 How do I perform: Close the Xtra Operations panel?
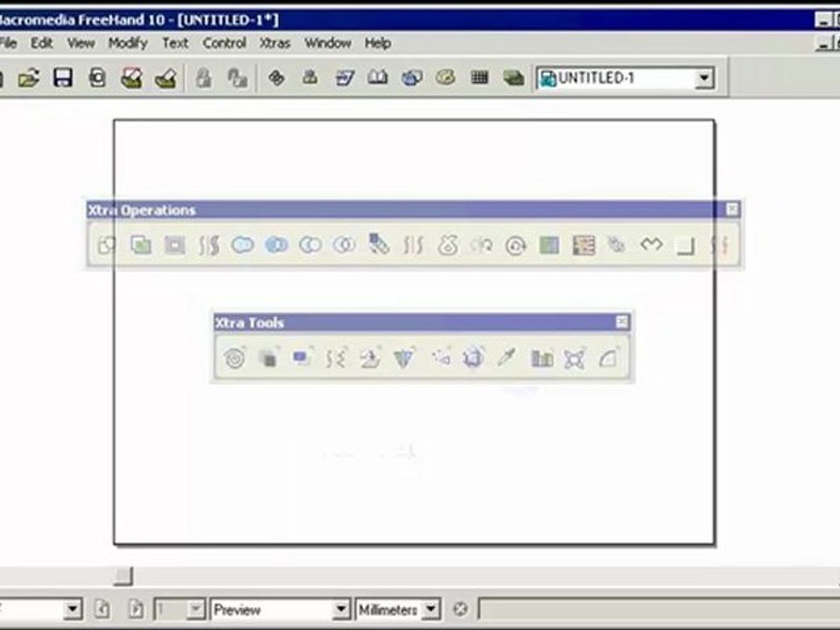coord(732,209)
